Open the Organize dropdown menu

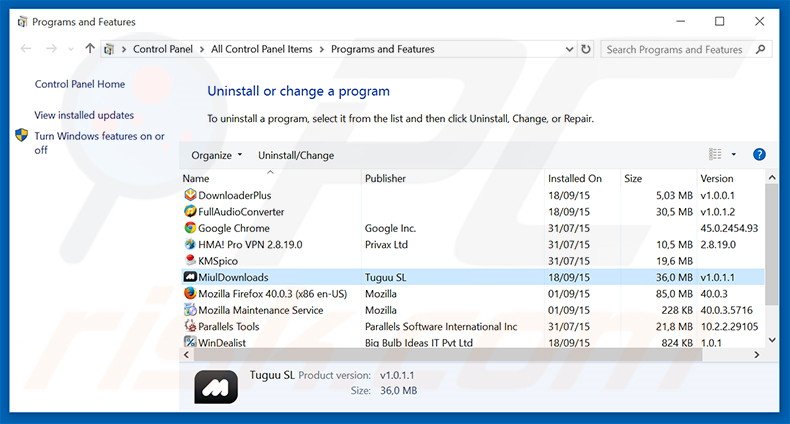(x=217, y=155)
